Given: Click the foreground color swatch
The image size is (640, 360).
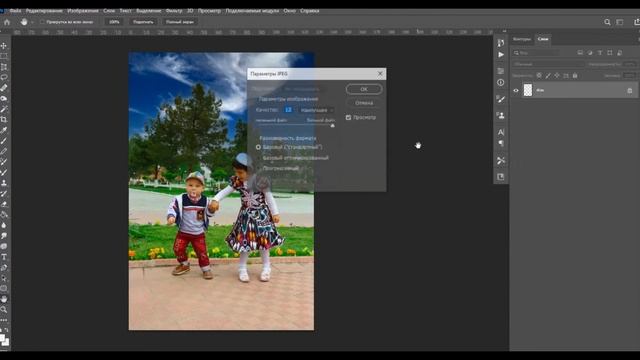Looking at the screenshot, I should point(3,338).
